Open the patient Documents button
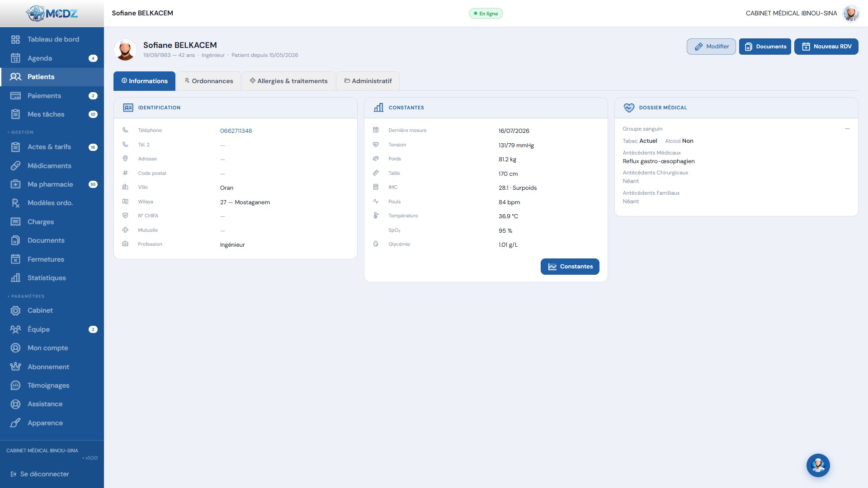This screenshot has width=868, height=488. (x=765, y=47)
